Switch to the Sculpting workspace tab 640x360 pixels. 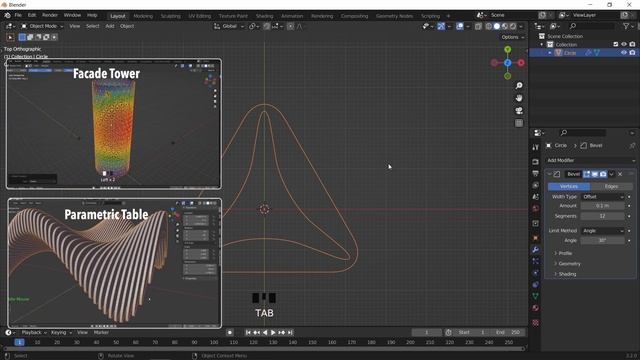[x=171, y=16]
